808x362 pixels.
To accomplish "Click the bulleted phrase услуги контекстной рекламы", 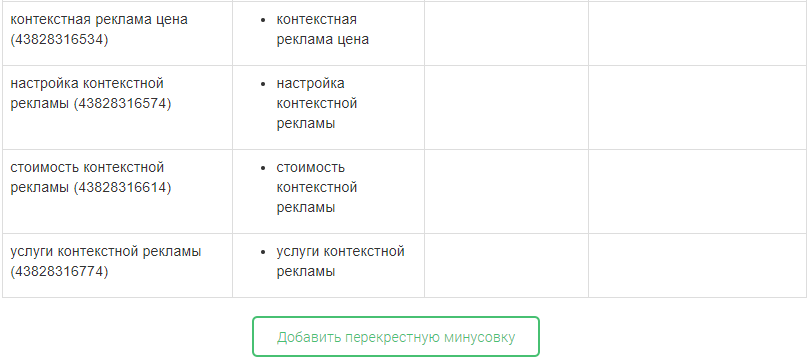I will pos(341,261).
